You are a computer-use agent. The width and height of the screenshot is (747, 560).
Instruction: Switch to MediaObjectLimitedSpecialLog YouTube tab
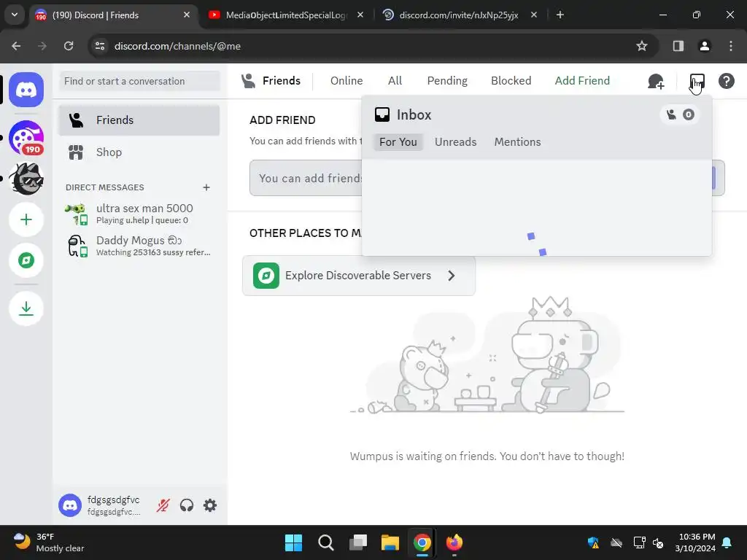tap(285, 15)
